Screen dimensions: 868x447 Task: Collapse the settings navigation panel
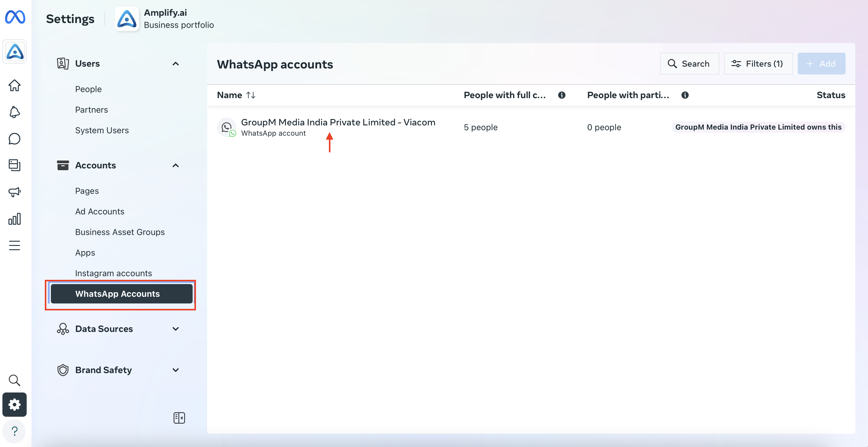point(179,418)
